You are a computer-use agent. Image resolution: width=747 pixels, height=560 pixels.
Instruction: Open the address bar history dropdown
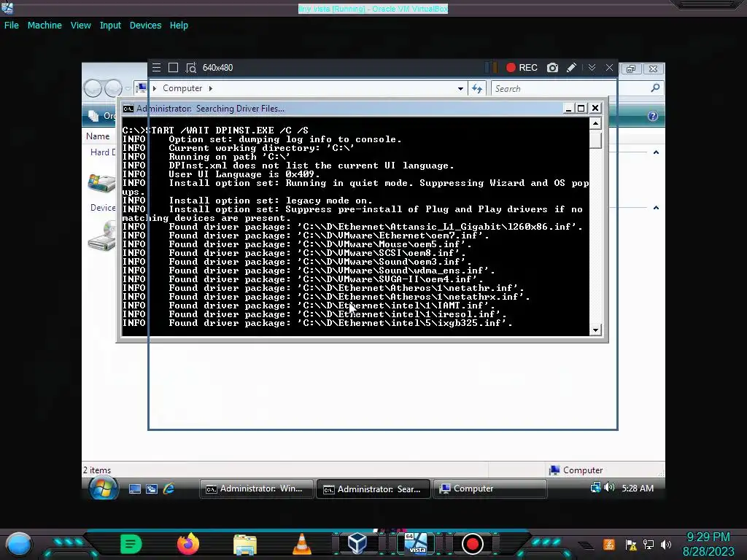[x=460, y=88]
